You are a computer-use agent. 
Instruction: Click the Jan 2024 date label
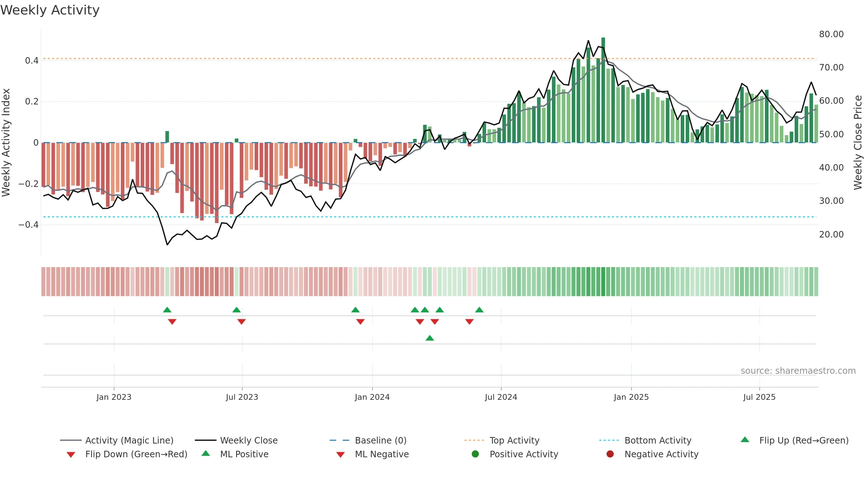pos(372,397)
